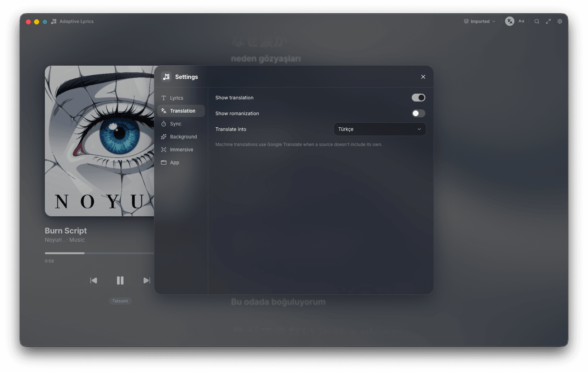This screenshot has width=588, height=373.
Task: Click the Settings dialog music note icon
Action: 166,77
